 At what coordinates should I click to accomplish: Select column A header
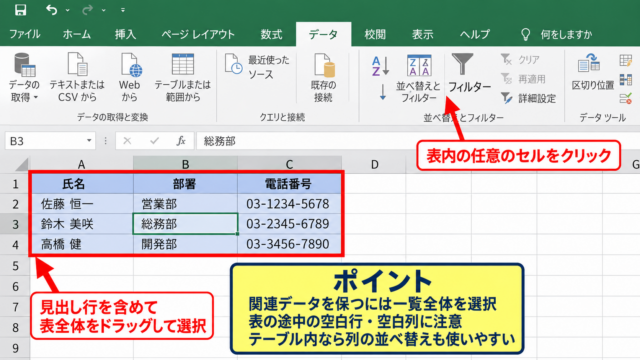81,164
